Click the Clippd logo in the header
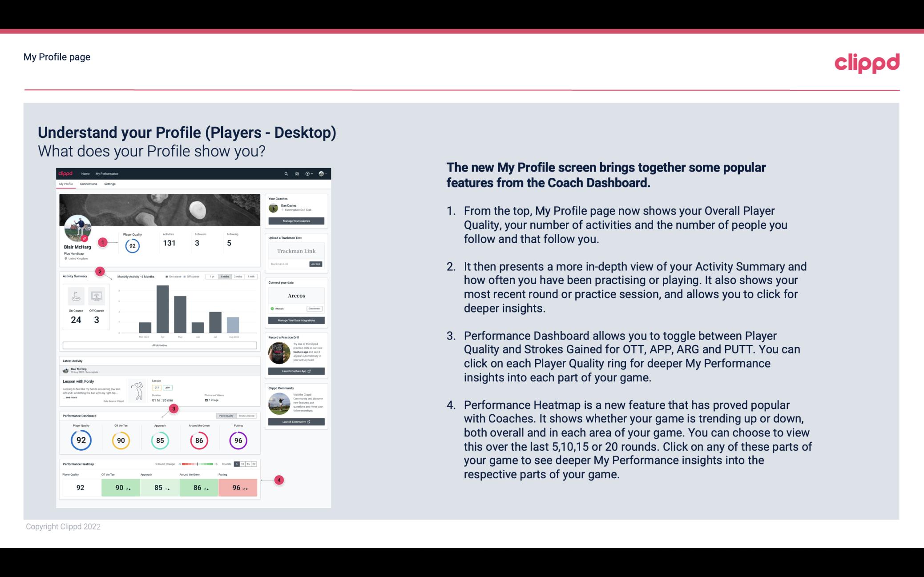This screenshot has width=924, height=577. (867, 63)
